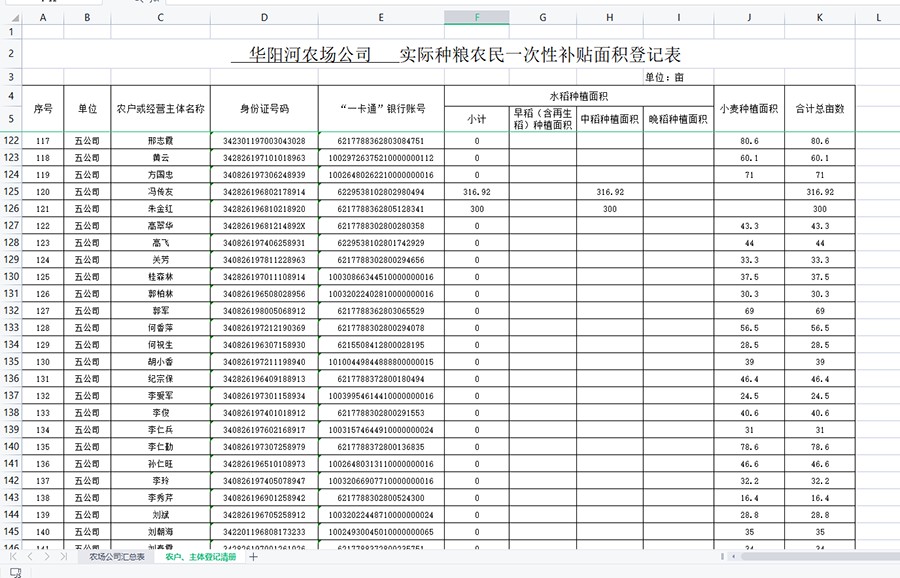Click bank account 10024930045010000000065
Viewport: 900px width, 578px height.
point(381,532)
